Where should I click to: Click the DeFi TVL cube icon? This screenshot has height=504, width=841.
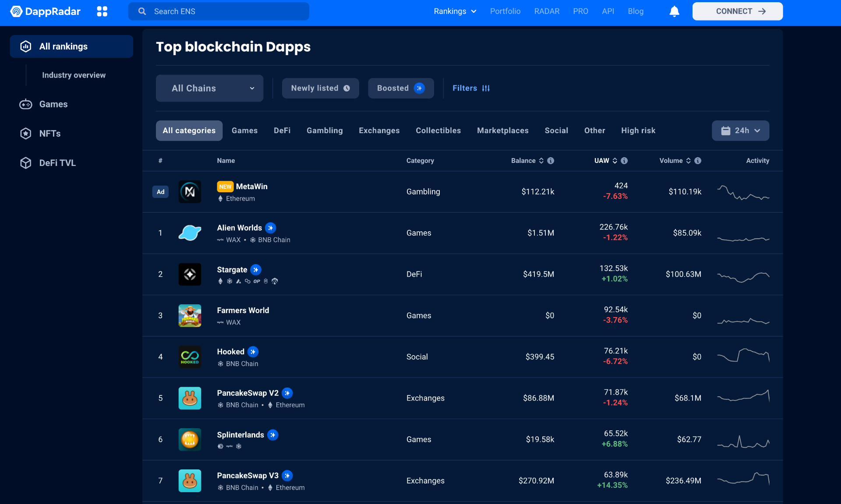[x=26, y=163]
